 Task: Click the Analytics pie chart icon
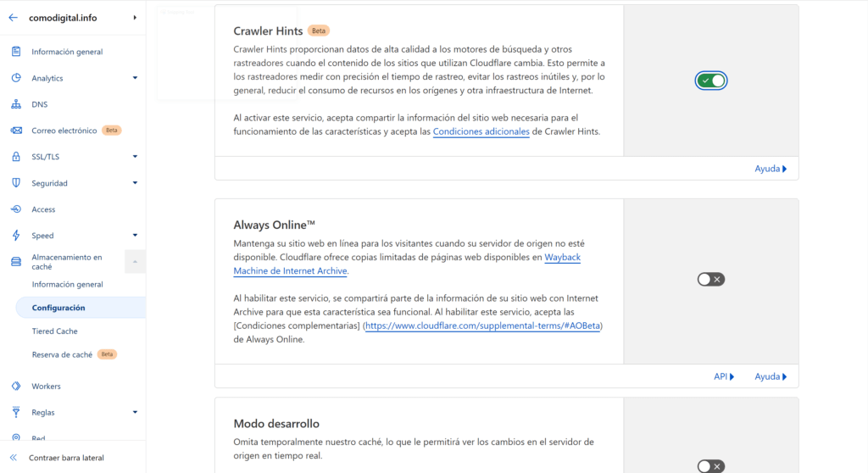click(x=16, y=78)
